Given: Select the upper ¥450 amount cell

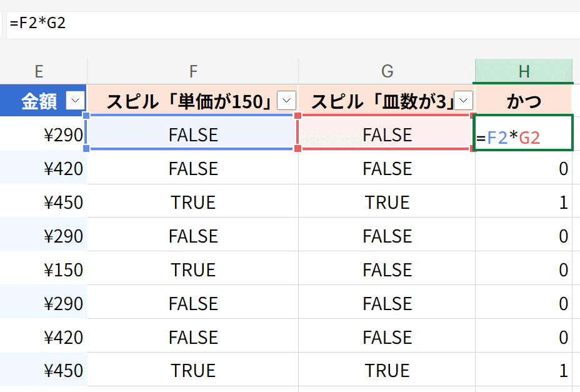Looking at the screenshot, I should (x=44, y=201).
